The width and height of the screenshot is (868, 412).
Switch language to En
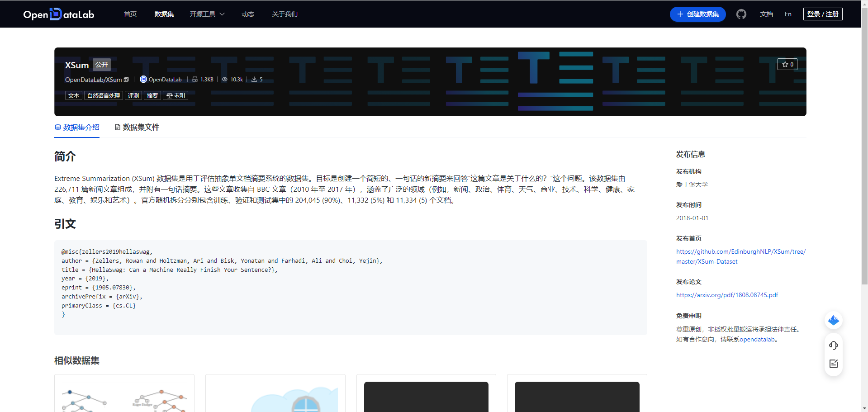click(x=788, y=14)
